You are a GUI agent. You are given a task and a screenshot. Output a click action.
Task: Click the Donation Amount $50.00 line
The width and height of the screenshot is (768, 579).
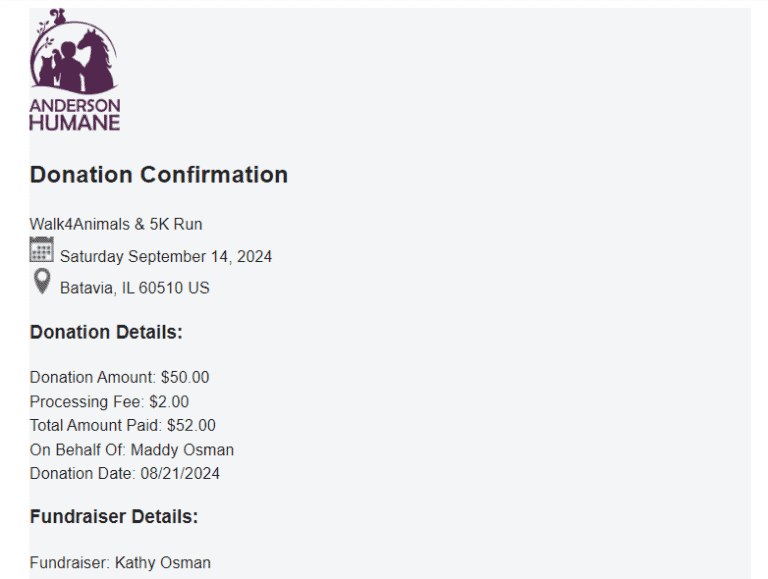120,378
